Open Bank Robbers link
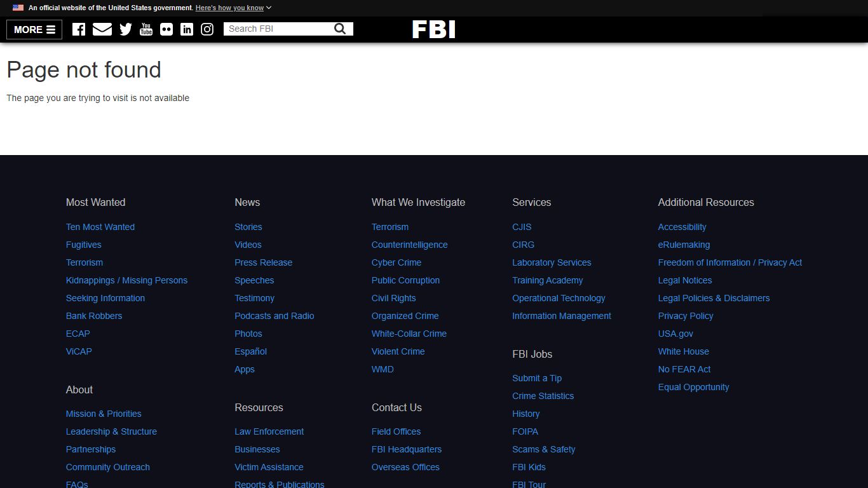The image size is (868, 488). [x=94, y=316]
